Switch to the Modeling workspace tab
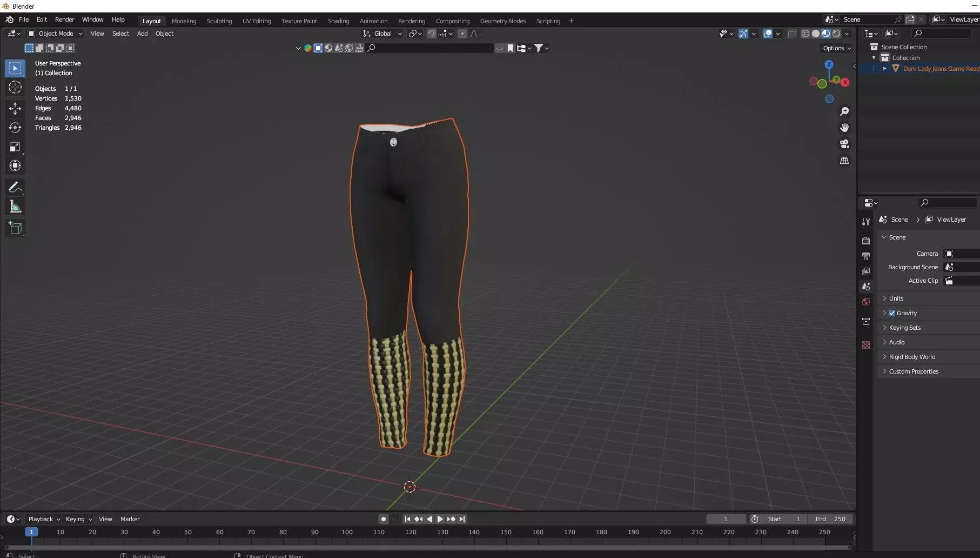The image size is (980, 558). click(x=184, y=21)
